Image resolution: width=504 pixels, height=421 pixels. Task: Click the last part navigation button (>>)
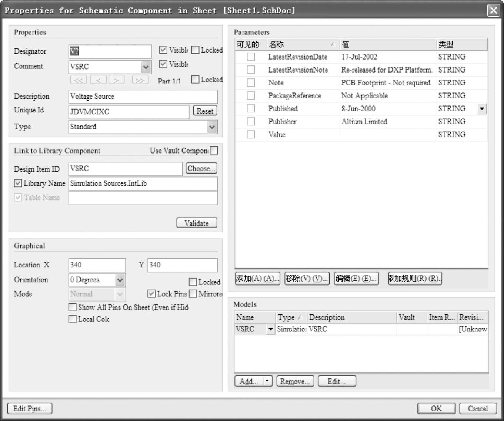pos(139,80)
